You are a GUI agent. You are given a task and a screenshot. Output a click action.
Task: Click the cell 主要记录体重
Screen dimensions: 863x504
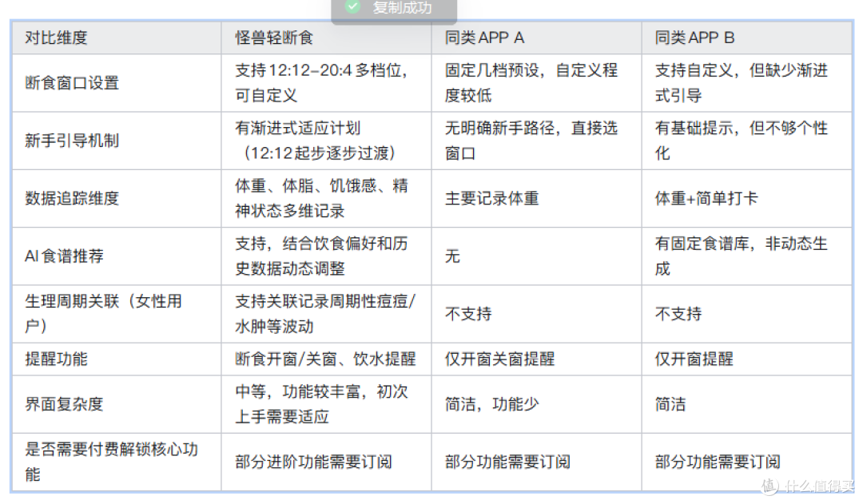tap(537, 199)
